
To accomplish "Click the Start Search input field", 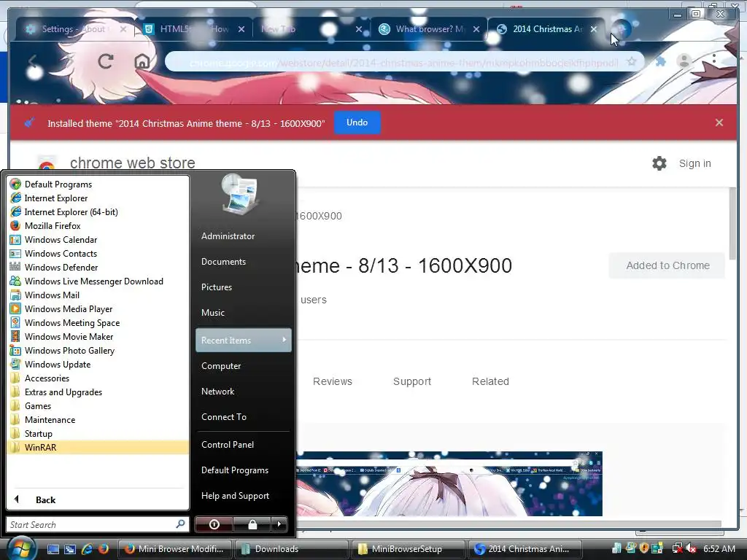I will click(91, 524).
